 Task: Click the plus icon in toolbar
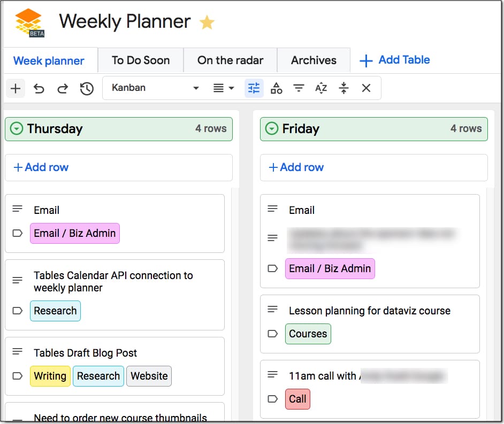pyautogui.click(x=16, y=88)
